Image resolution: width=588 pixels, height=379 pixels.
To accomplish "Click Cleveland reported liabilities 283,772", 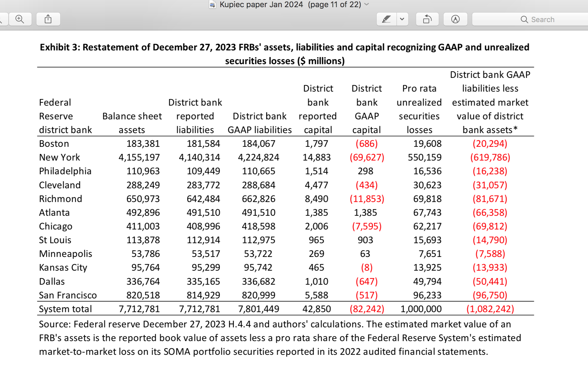I will click(203, 185).
